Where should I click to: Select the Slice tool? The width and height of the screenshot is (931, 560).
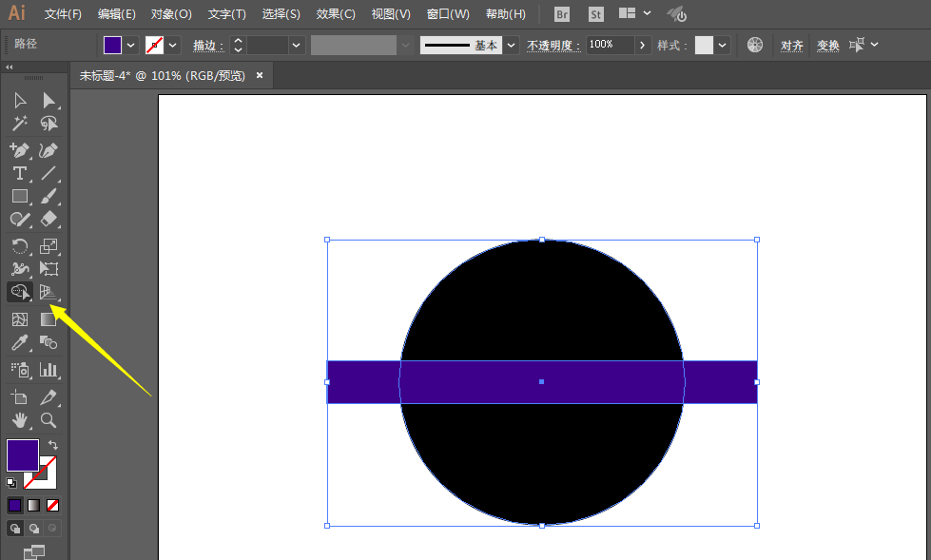[x=48, y=397]
